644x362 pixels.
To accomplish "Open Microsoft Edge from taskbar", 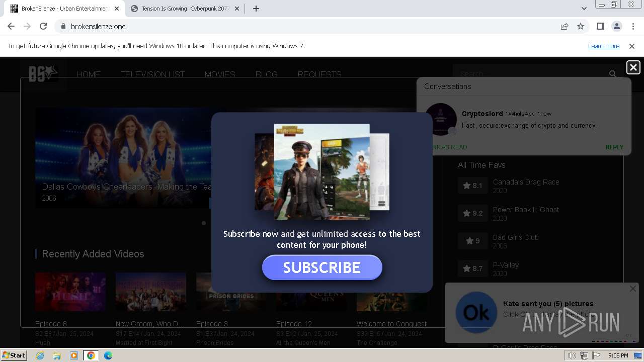I will [x=108, y=355].
